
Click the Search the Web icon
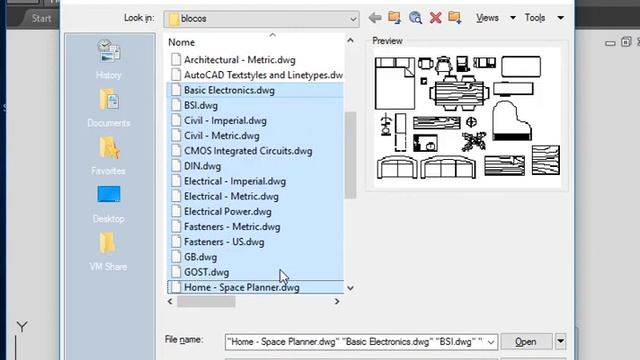(x=415, y=18)
